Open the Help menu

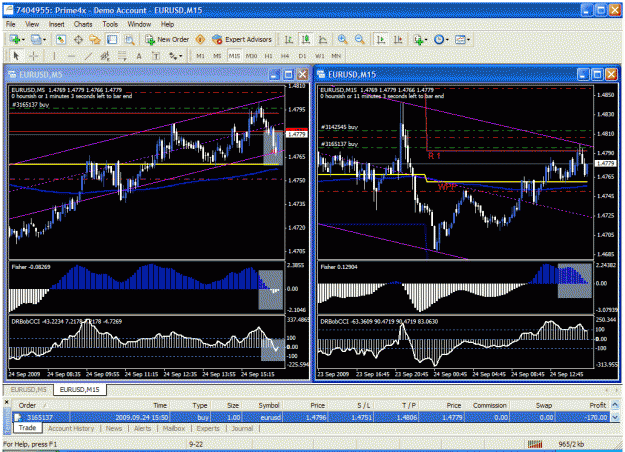(x=167, y=24)
